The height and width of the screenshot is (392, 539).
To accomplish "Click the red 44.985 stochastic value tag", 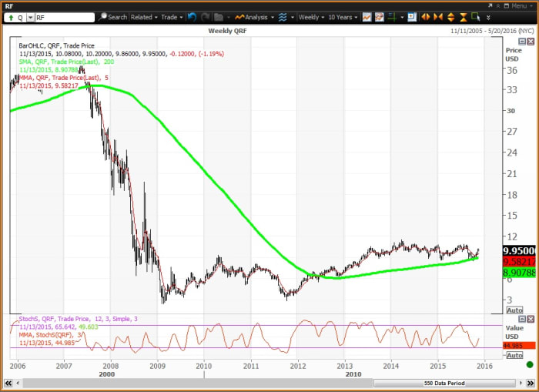I will point(519,346).
